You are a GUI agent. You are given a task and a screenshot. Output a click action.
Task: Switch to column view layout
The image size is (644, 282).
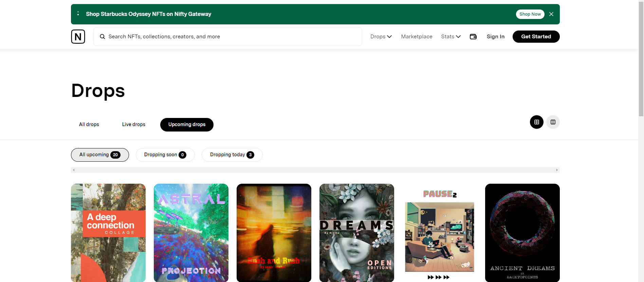pyautogui.click(x=553, y=122)
